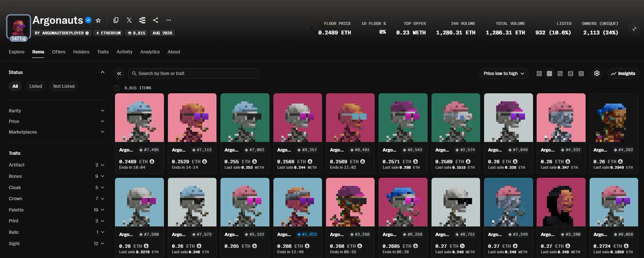Click the stacked-bars icon beside the X icon
The height and width of the screenshot is (258, 644).
pos(142,20)
